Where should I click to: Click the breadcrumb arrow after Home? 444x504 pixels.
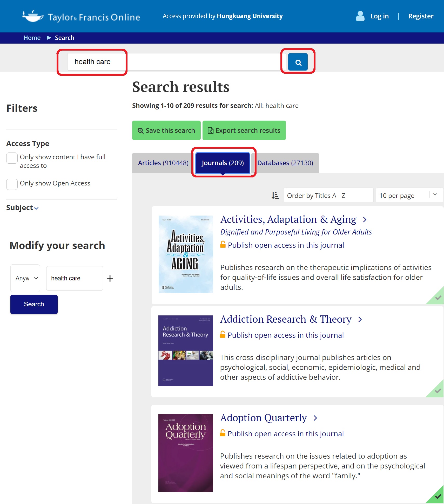coord(49,38)
